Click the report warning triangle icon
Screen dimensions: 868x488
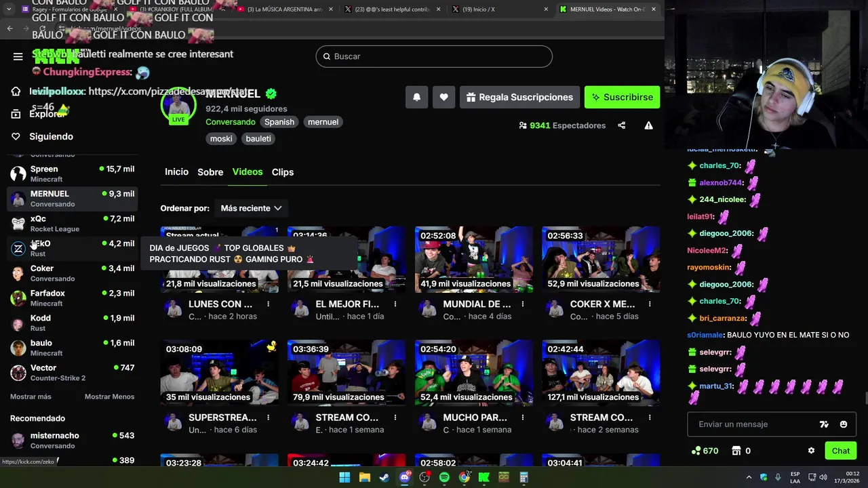pyautogui.click(x=649, y=125)
